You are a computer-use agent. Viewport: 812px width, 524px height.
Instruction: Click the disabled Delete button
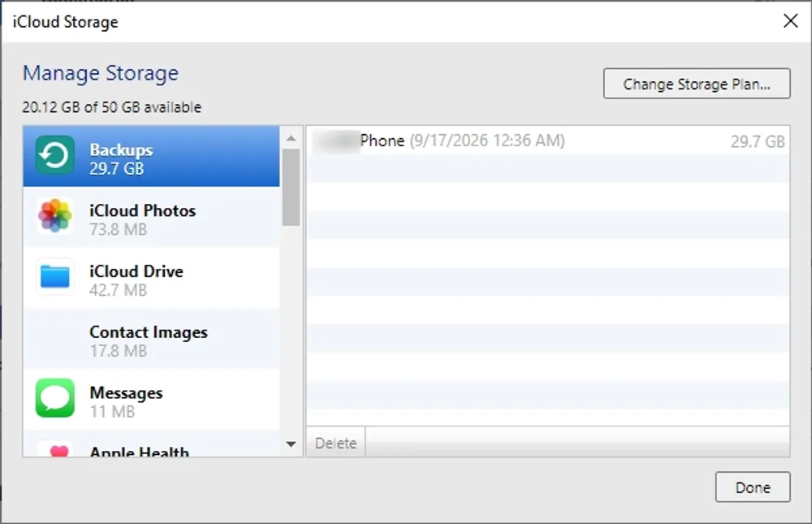pos(335,443)
